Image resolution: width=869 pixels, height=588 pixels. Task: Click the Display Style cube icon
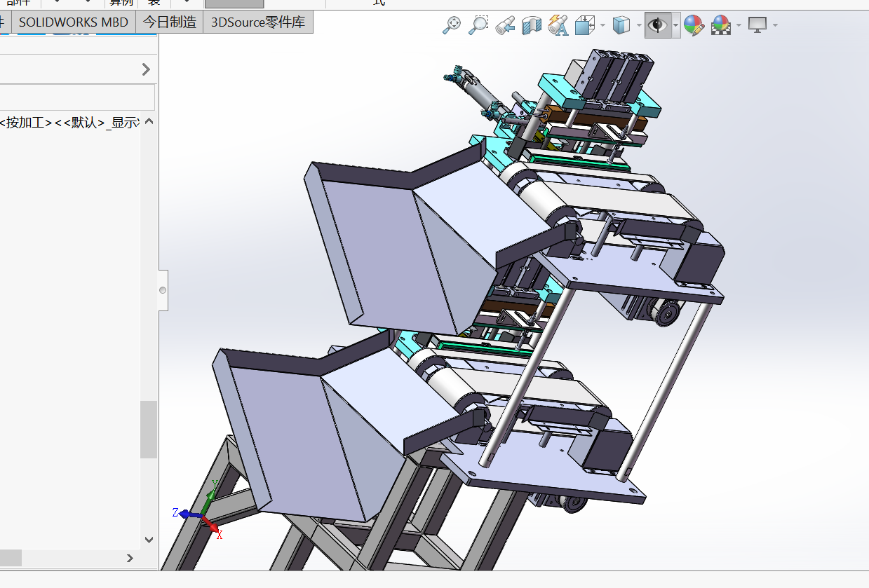pos(621,26)
